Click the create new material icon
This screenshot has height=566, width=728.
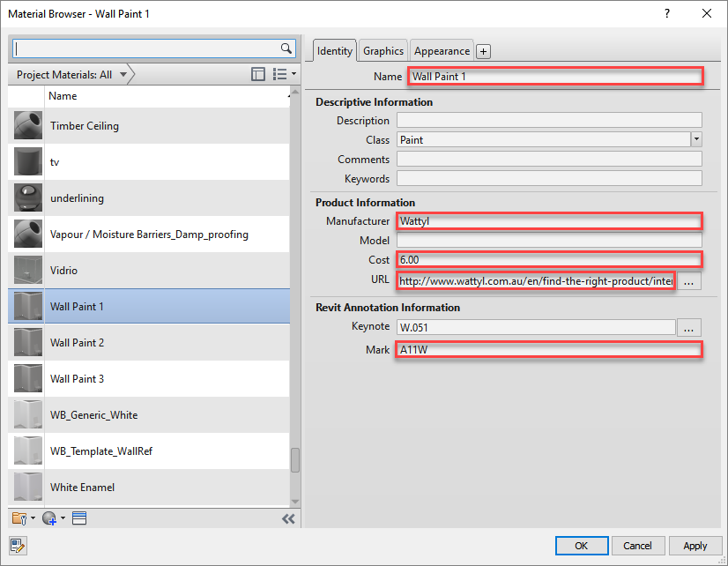click(x=51, y=518)
